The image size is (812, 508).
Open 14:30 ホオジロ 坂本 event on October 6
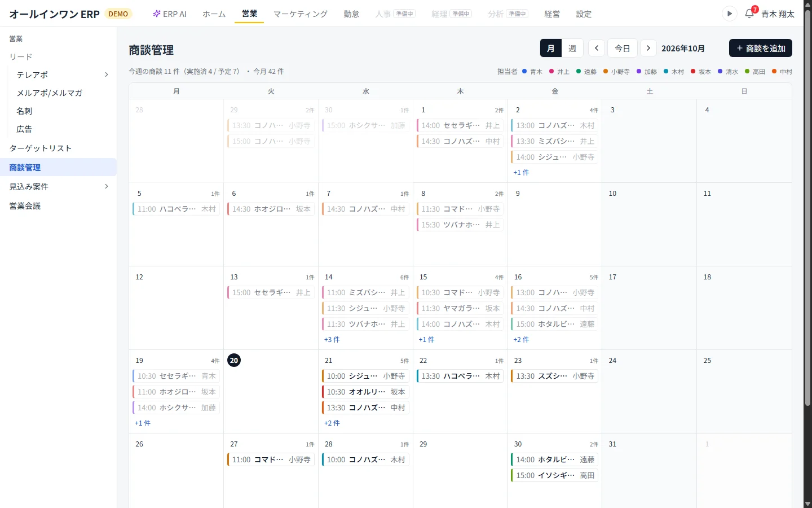pos(271,209)
